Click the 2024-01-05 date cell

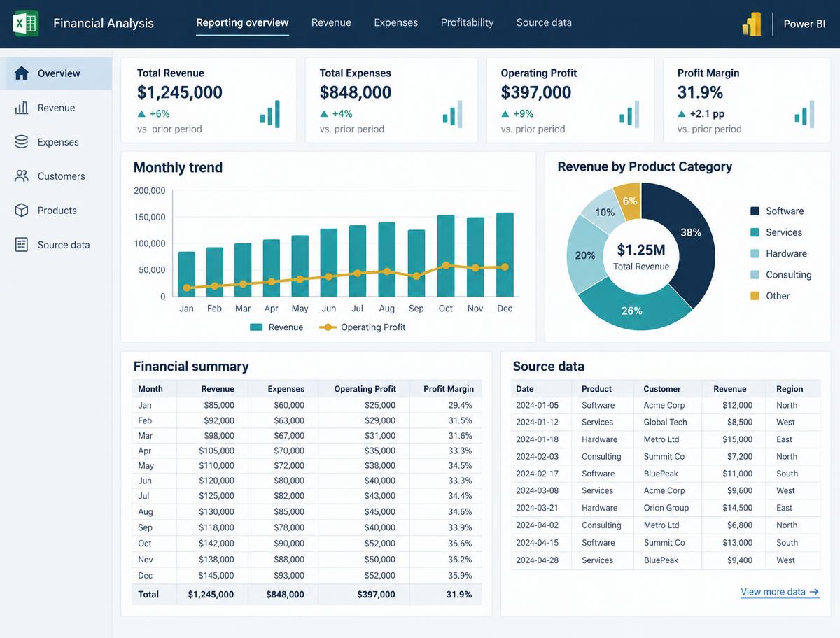click(x=537, y=405)
